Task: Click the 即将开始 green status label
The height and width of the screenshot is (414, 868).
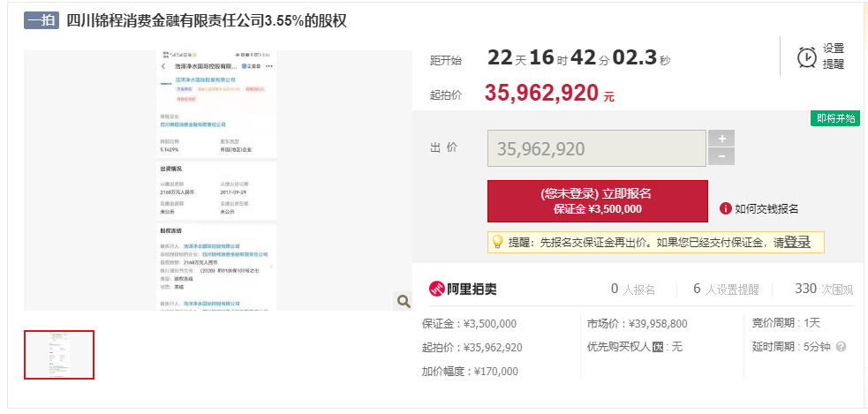Action: pos(835,118)
